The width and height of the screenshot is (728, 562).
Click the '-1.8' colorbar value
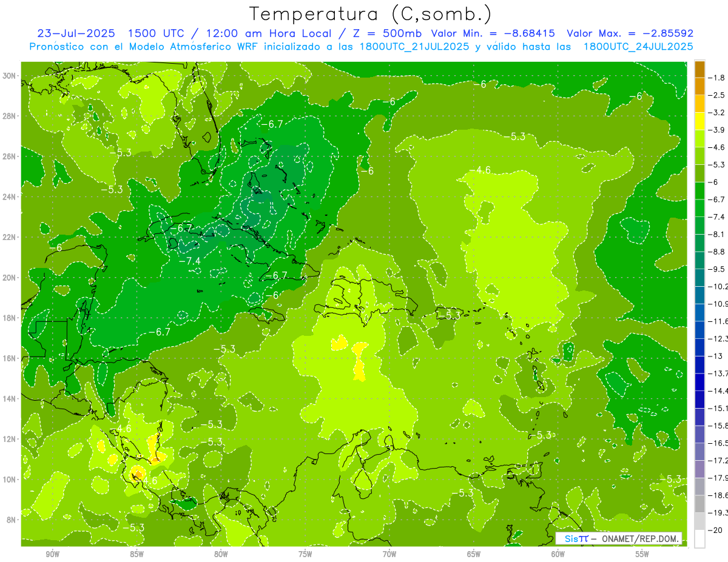[x=716, y=78]
